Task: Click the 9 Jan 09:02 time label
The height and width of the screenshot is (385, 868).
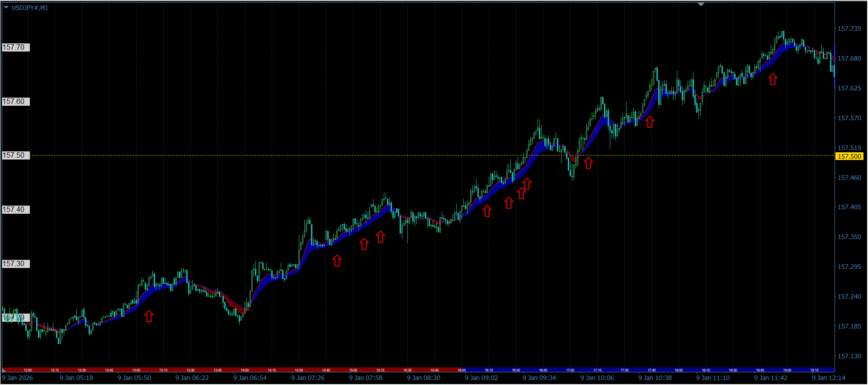Action: (481, 378)
